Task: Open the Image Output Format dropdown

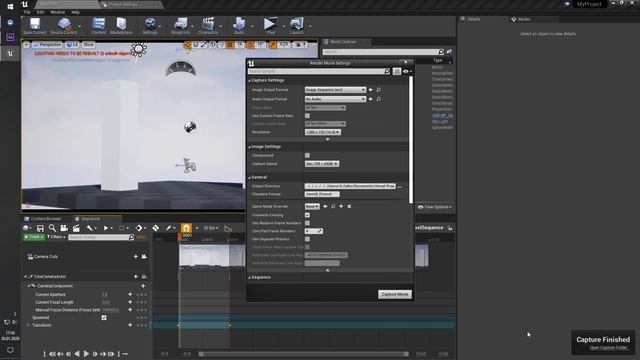Action: tap(335, 90)
